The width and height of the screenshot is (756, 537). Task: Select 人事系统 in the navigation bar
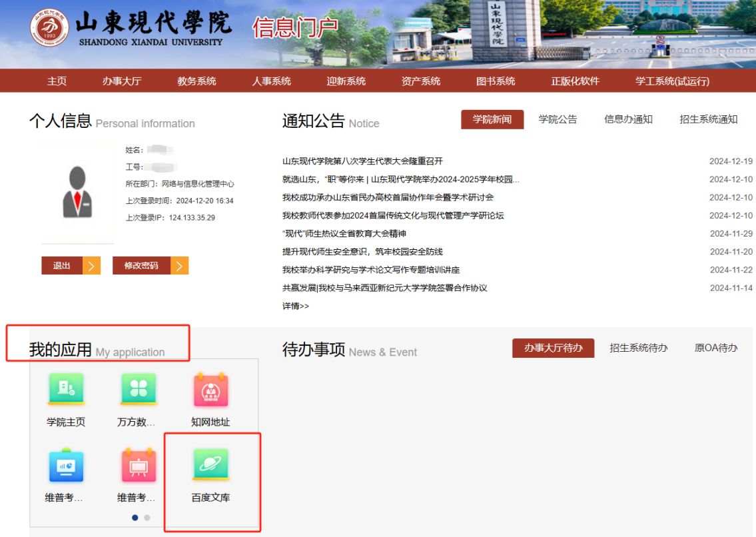point(272,81)
